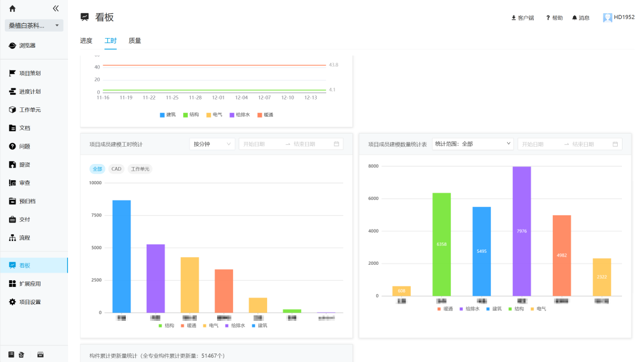Select the 工时 tab
This screenshot has width=644, height=362.
[110, 41]
